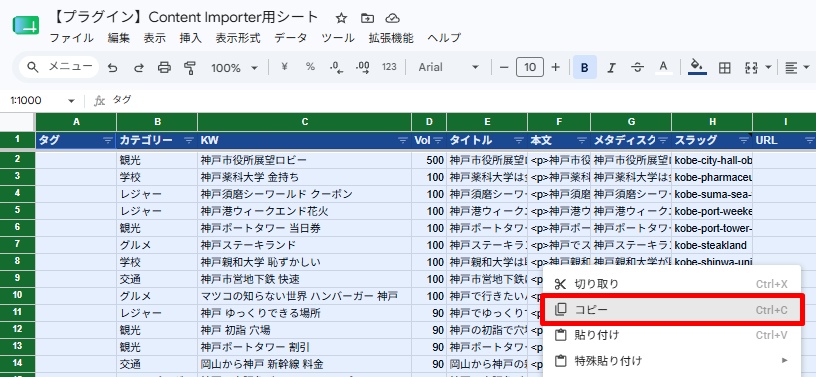Open the borders tool
The width and height of the screenshot is (816, 377).
point(724,68)
